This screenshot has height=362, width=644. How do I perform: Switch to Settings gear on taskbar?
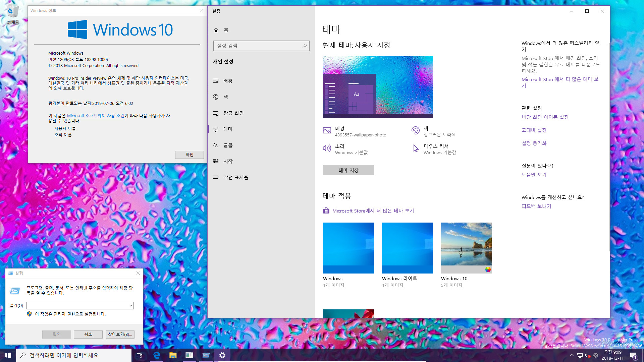pyautogui.click(x=222, y=355)
